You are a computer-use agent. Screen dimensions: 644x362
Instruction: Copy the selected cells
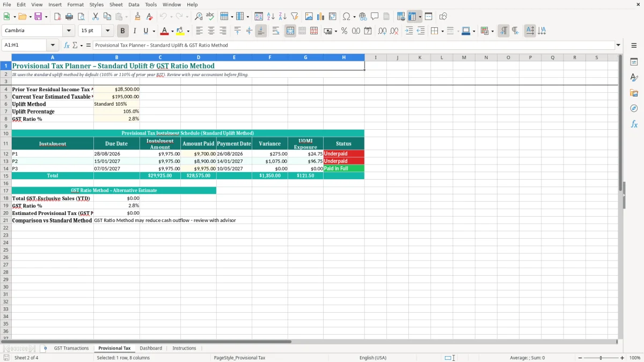[x=107, y=17]
